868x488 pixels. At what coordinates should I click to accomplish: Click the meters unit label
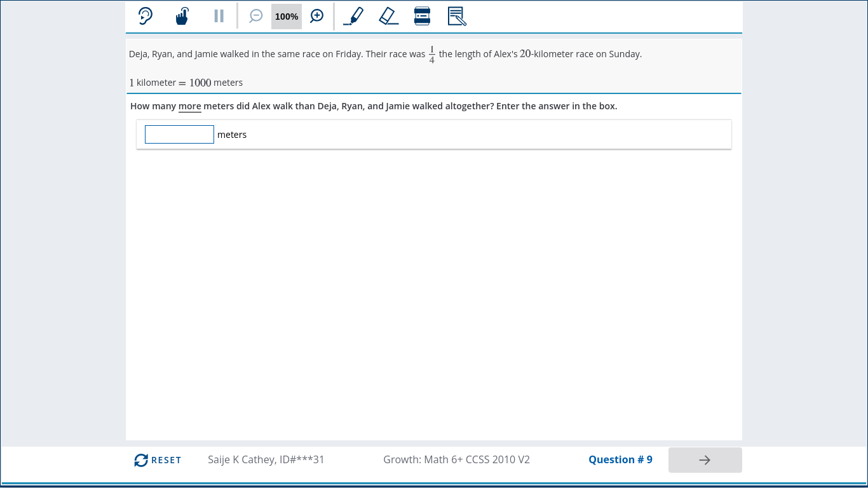(x=232, y=135)
